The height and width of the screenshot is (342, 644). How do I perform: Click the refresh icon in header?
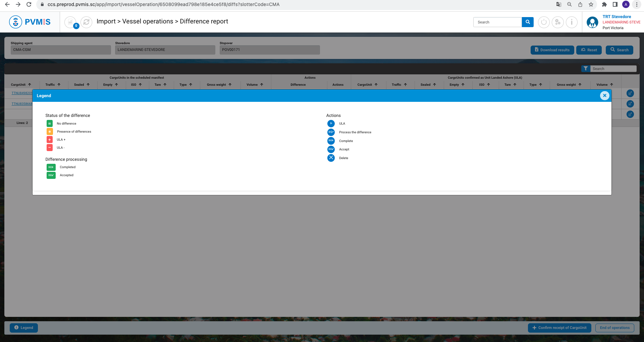tap(87, 22)
